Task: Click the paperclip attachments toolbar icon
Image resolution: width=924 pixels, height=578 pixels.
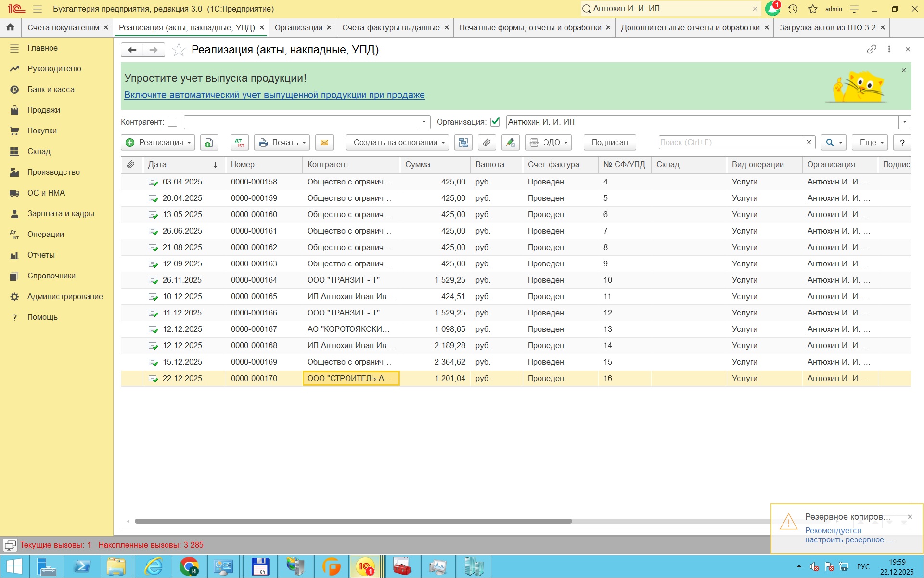Action: (x=487, y=143)
